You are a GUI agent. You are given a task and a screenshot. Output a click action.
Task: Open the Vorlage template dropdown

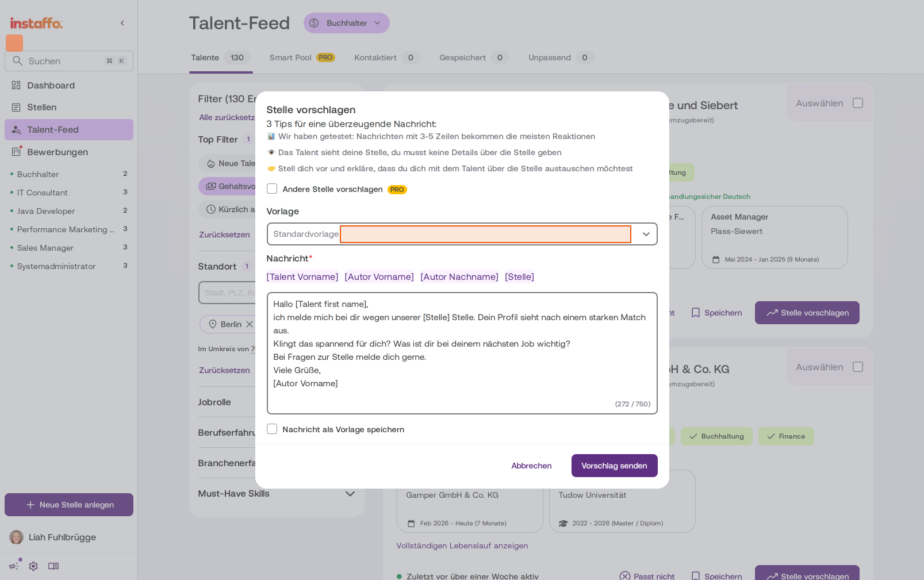coord(462,234)
